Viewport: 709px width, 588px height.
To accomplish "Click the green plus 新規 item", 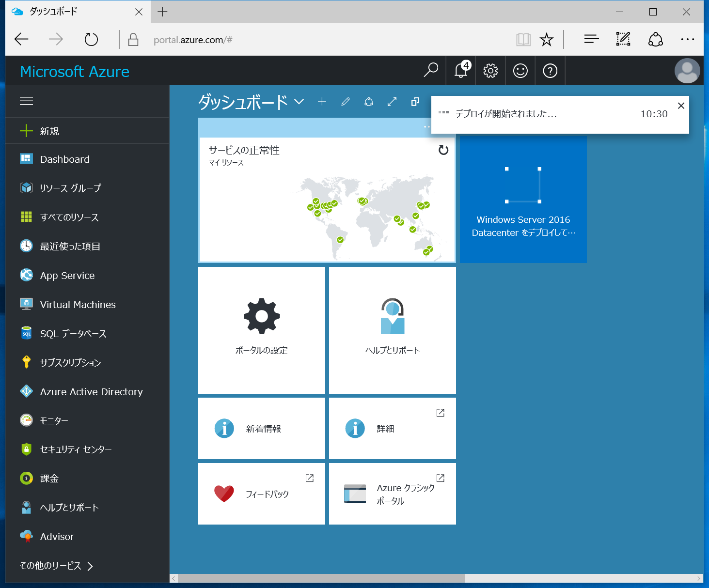I will coord(87,131).
